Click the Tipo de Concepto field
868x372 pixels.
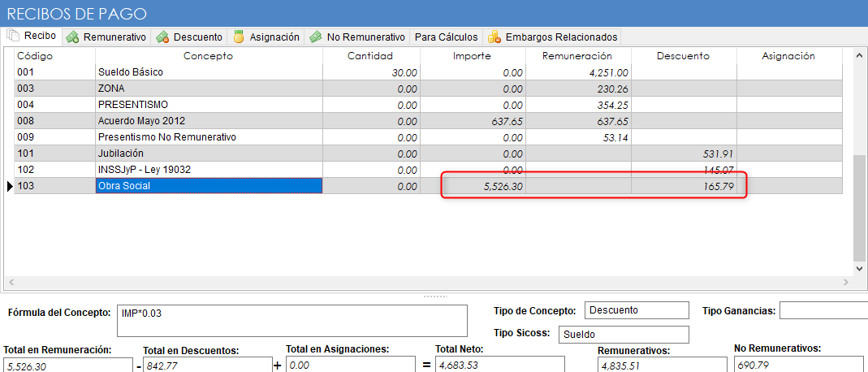click(x=636, y=310)
